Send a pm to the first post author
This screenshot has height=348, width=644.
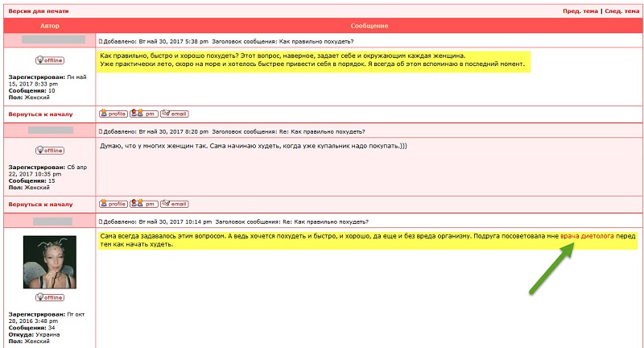tap(143, 114)
